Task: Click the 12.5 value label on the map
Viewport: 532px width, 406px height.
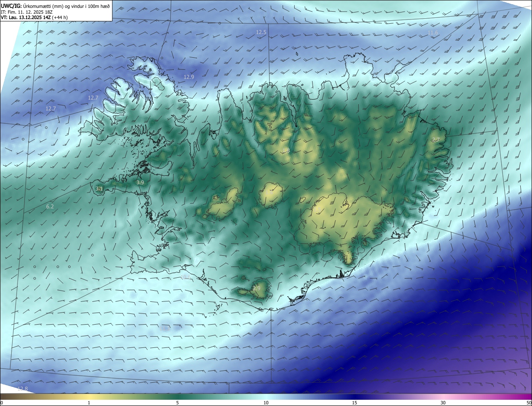Action: pyautogui.click(x=261, y=32)
